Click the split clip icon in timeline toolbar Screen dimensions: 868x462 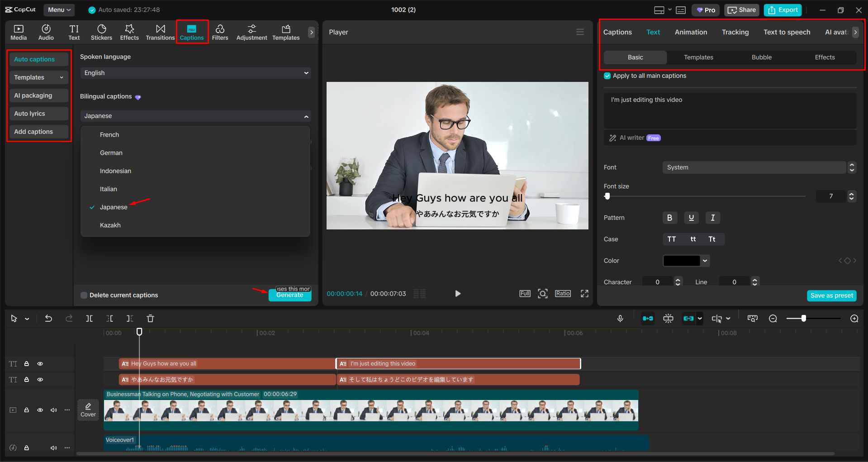tap(89, 318)
